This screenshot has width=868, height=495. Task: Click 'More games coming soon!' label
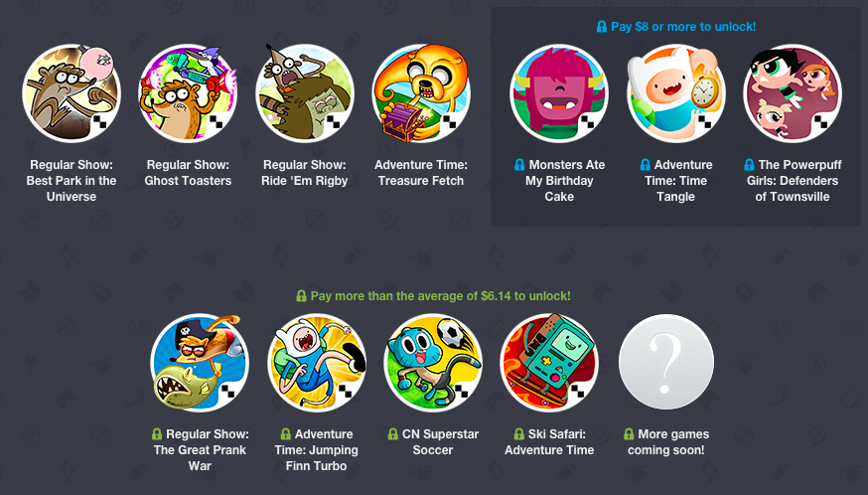[666, 441]
